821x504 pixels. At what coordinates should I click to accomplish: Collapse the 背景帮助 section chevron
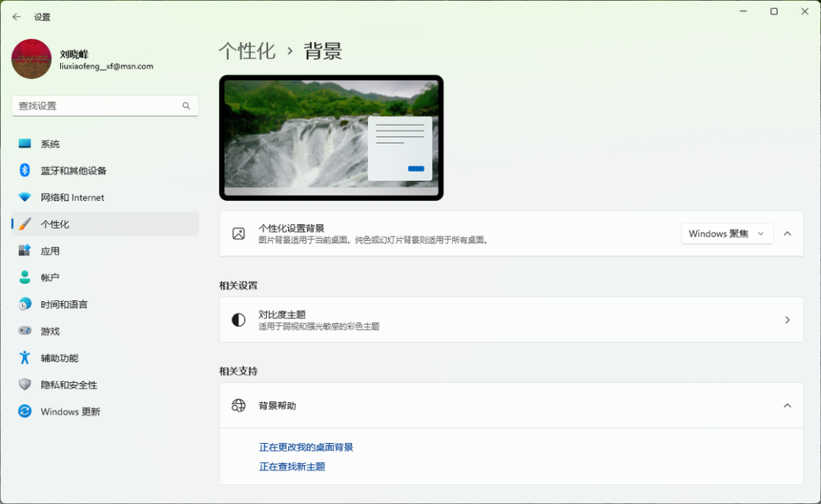tap(787, 406)
